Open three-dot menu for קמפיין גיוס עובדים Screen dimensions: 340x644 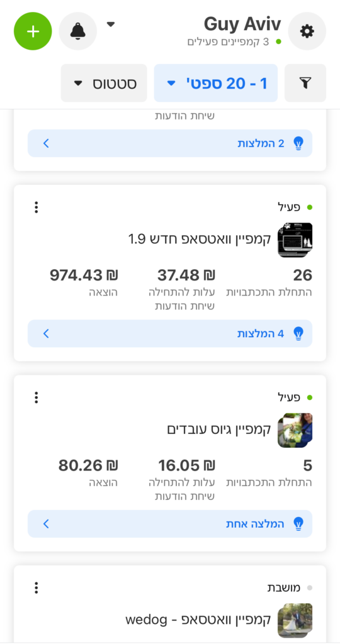(36, 397)
